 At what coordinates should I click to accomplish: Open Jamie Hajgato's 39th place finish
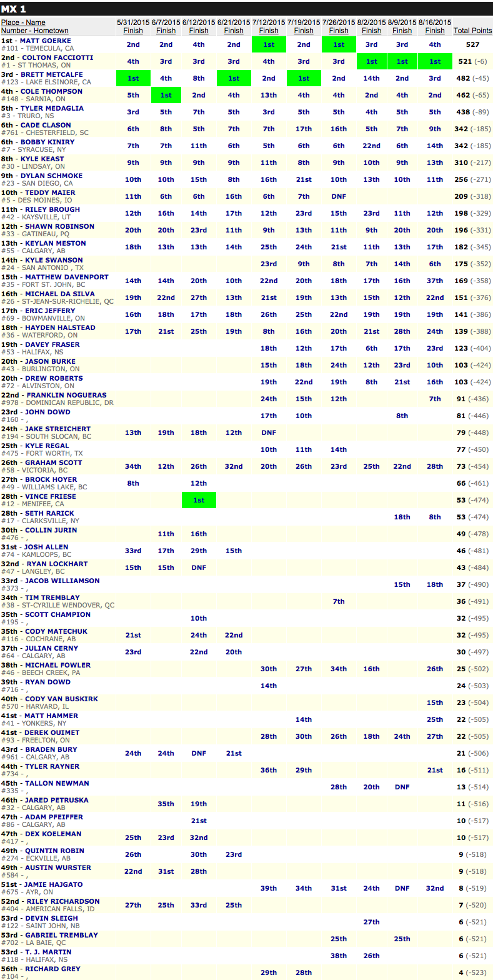(x=269, y=888)
